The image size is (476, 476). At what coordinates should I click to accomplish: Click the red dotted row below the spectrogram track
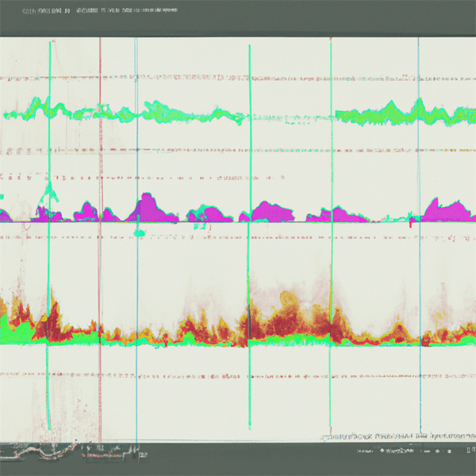pos(238,373)
